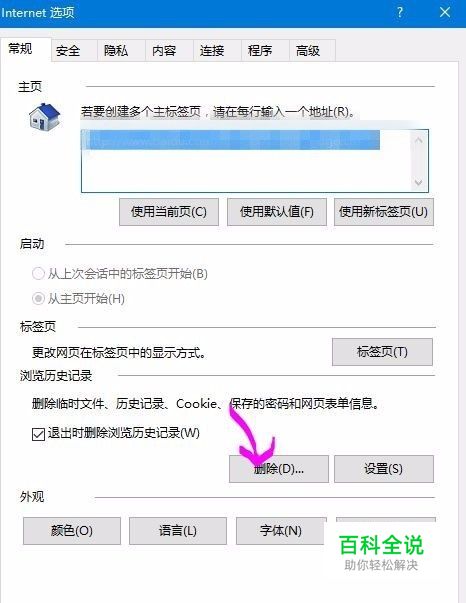Click the 删除(D)... button
The width and height of the screenshot is (466, 603).
[279, 469]
